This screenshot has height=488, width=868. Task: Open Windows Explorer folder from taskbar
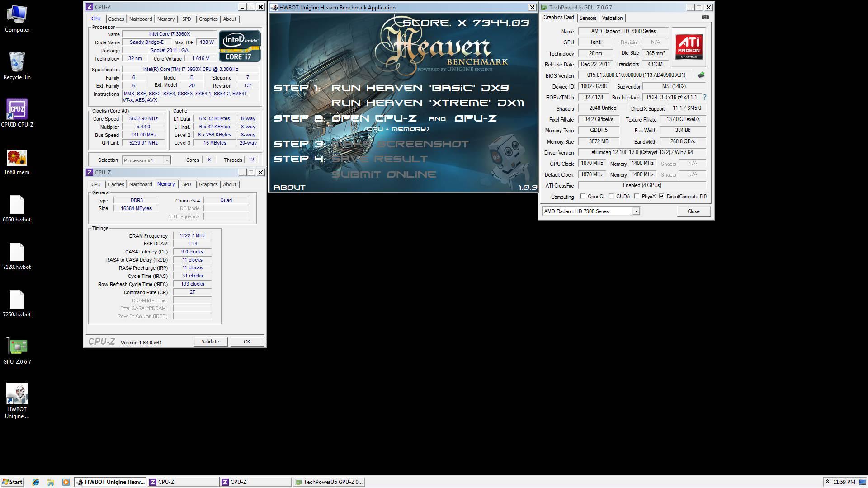(x=51, y=482)
